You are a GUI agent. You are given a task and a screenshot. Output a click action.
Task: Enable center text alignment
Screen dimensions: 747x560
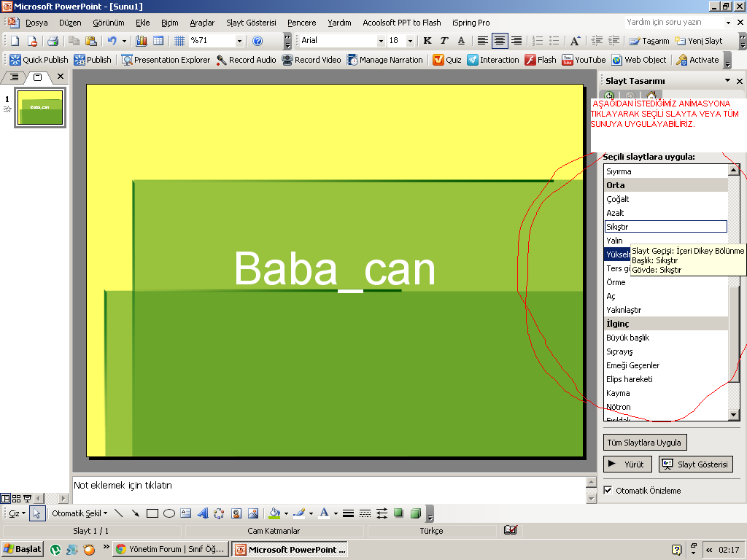coord(500,41)
